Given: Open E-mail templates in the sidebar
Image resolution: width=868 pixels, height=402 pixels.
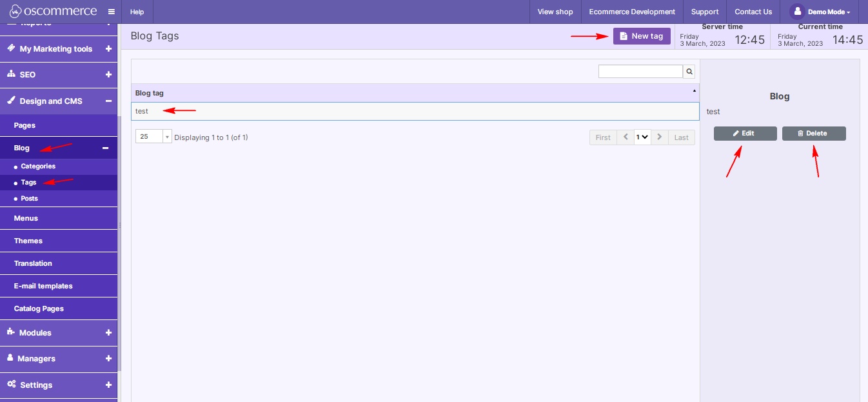Looking at the screenshot, I should 59,286.
